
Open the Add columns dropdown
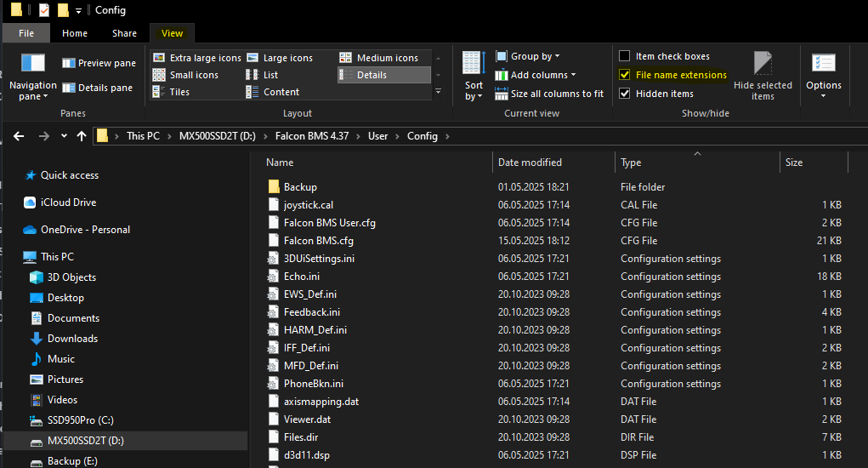coord(536,75)
